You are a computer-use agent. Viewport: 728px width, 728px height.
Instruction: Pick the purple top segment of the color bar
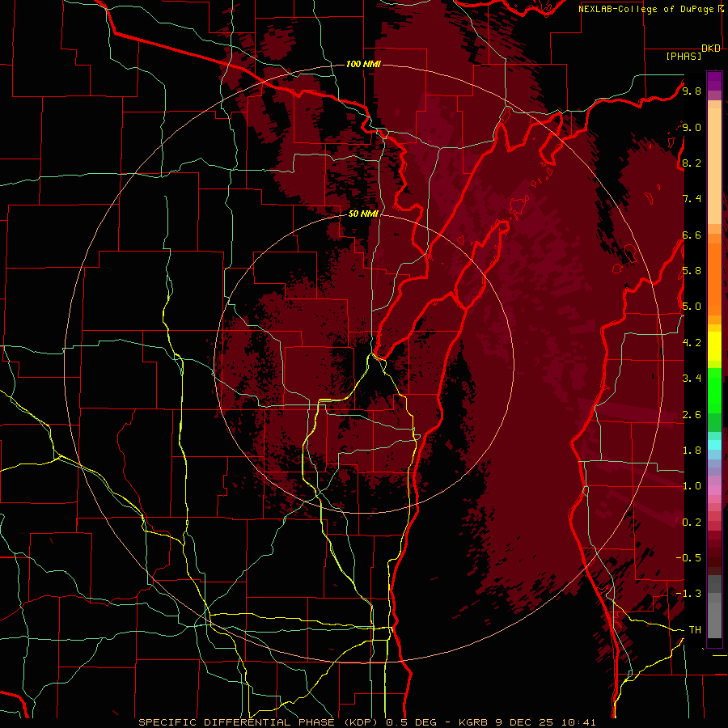tap(714, 81)
